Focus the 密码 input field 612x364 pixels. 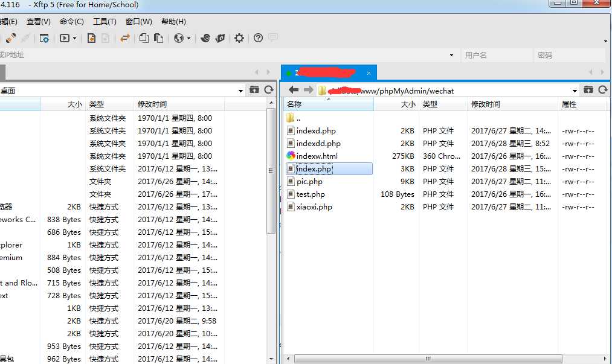(x=570, y=55)
